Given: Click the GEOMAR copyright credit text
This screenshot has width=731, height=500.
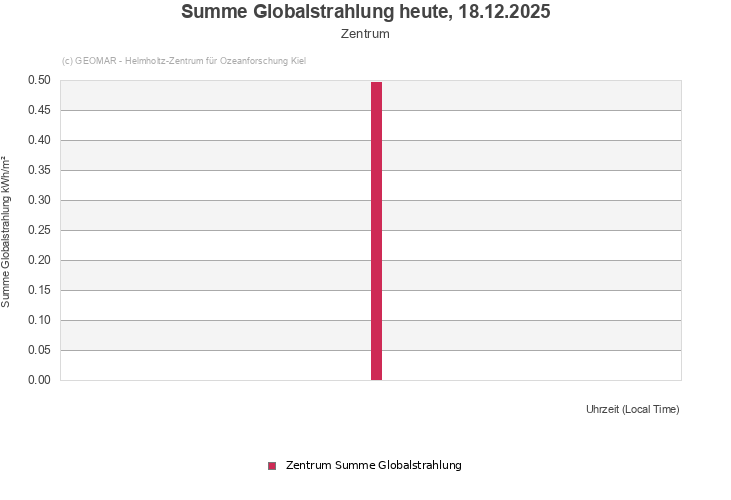Looking at the screenshot, I should pos(184,61).
